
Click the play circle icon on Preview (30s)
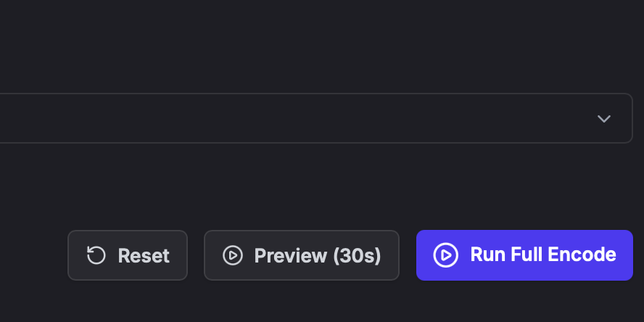[x=233, y=255]
